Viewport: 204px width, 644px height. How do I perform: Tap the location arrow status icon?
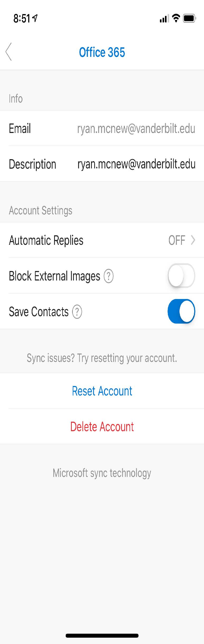[x=35, y=18]
